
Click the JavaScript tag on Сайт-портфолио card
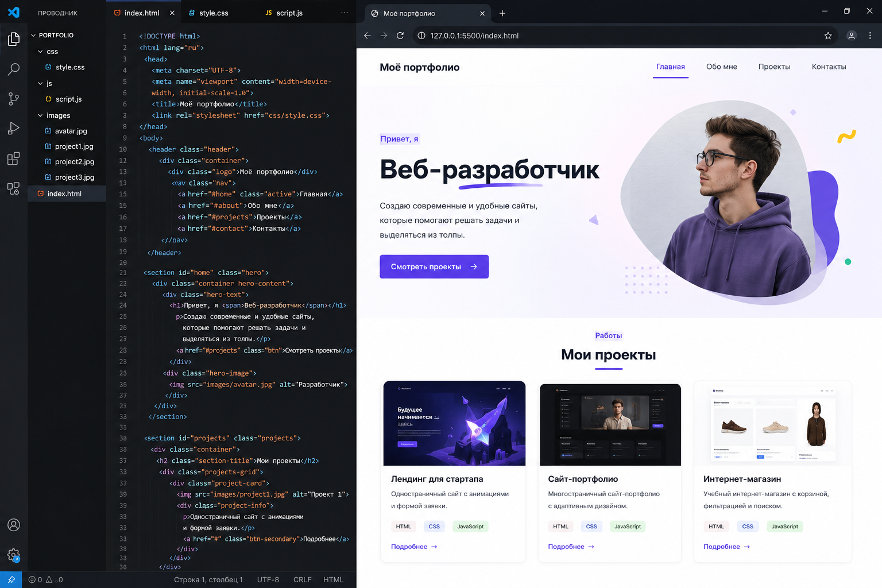pos(628,527)
